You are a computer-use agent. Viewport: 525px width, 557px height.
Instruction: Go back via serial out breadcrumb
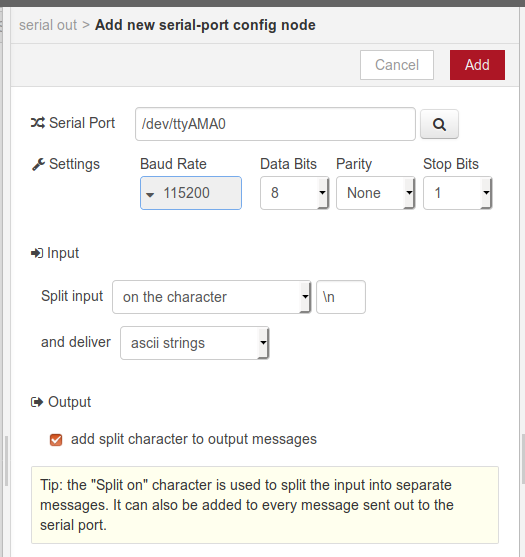coord(48,25)
